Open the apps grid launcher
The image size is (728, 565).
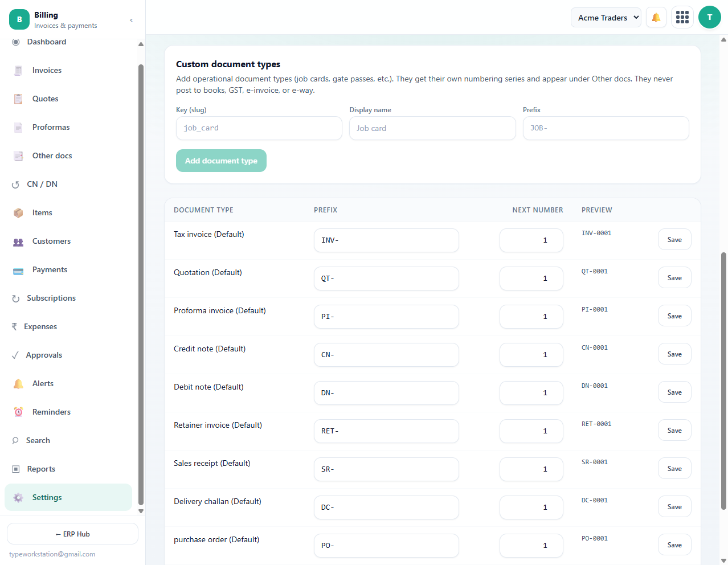[x=682, y=18]
